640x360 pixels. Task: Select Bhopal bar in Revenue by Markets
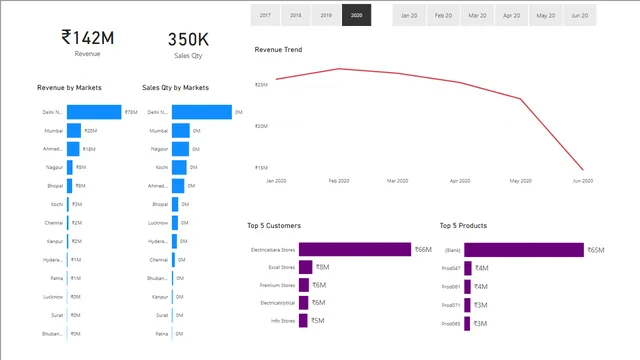[x=70, y=186]
